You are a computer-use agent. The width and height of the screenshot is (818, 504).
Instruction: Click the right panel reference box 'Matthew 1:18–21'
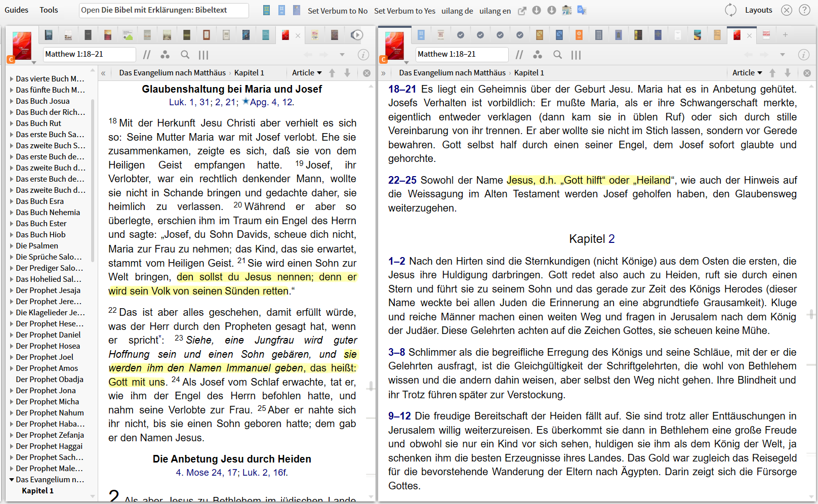pyautogui.click(x=462, y=54)
